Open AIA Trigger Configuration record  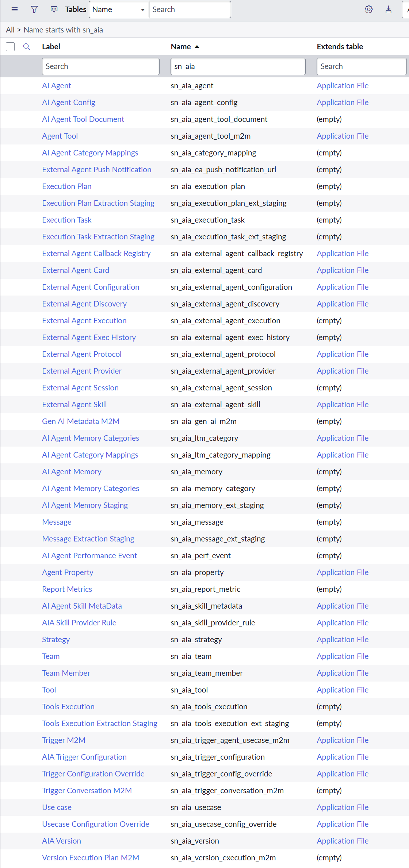84,757
